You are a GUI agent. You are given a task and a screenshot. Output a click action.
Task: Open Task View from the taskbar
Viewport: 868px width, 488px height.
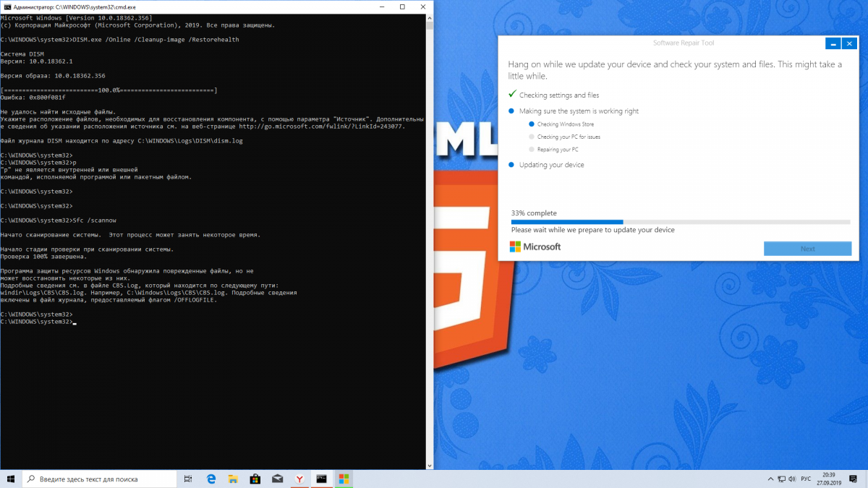pyautogui.click(x=187, y=479)
